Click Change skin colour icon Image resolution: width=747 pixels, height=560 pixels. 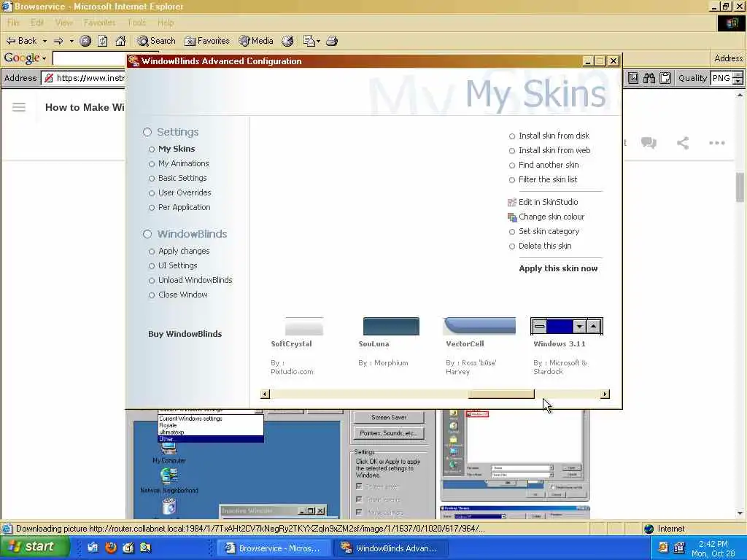[x=512, y=217]
